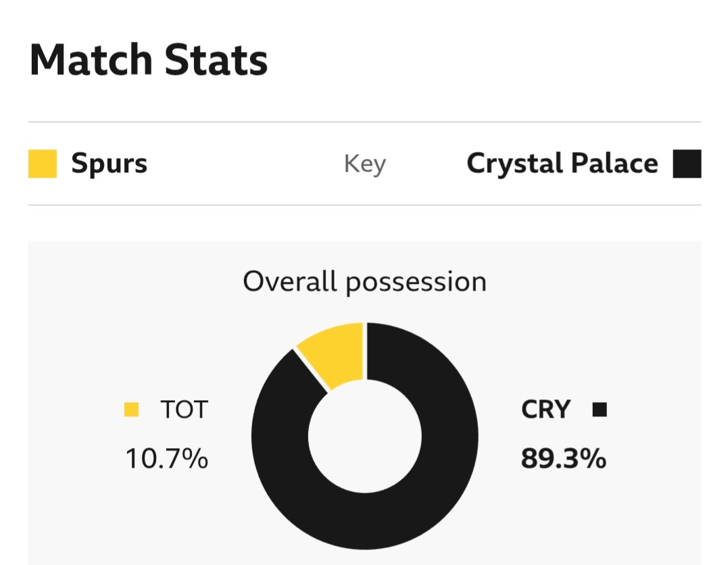Select the small yellow TOT legend square
728x565 pixels.
click(132, 410)
